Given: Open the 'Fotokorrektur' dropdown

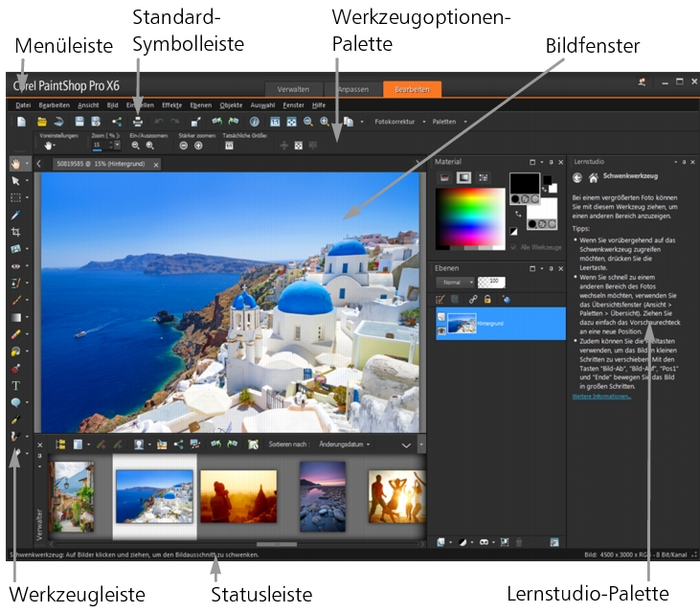Looking at the screenshot, I should (x=400, y=122).
